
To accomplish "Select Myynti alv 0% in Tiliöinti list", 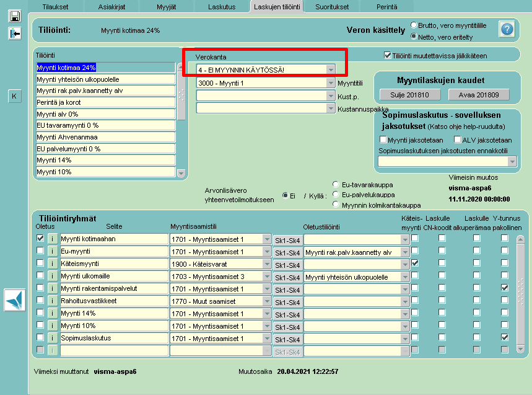I will pyautogui.click(x=105, y=113).
